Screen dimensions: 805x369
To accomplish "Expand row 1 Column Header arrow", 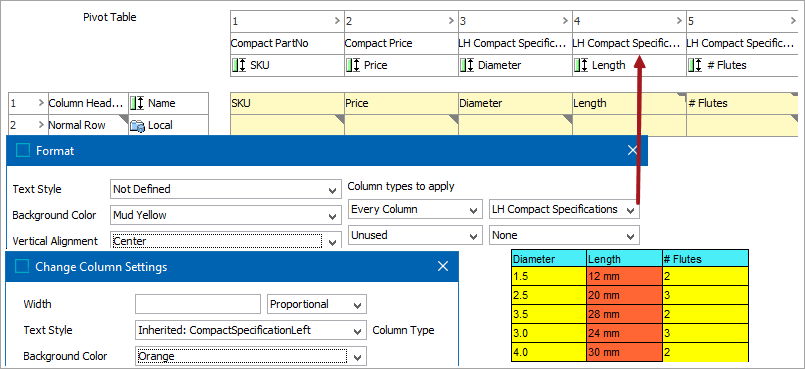I will point(41,103).
